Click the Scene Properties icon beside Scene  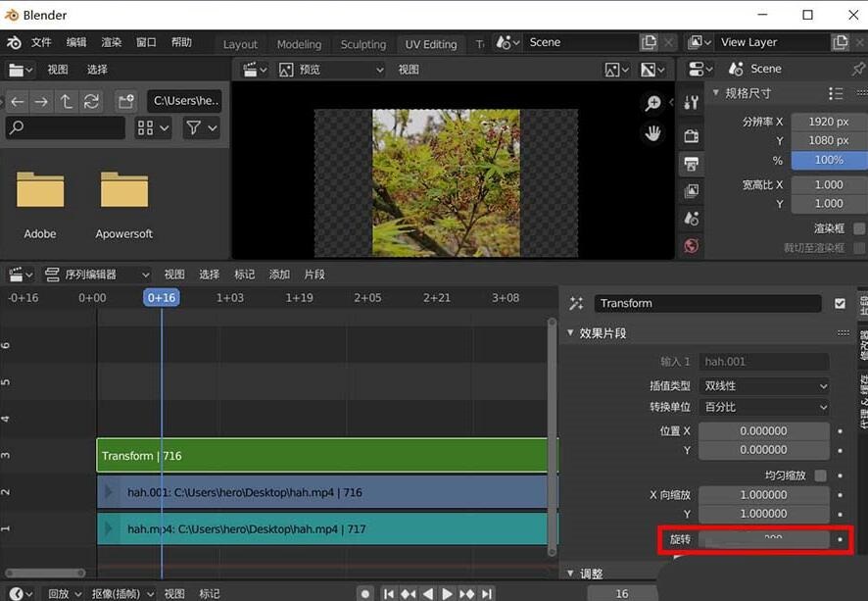[x=734, y=69]
